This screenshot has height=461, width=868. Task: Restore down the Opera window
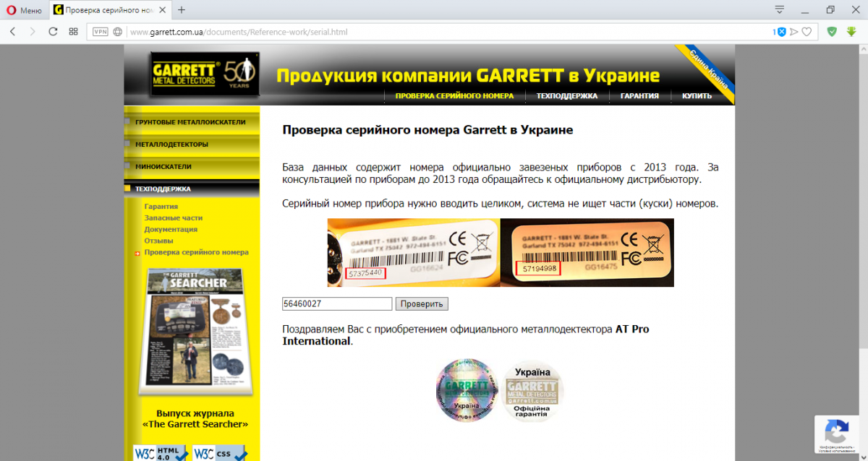pyautogui.click(x=830, y=9)
